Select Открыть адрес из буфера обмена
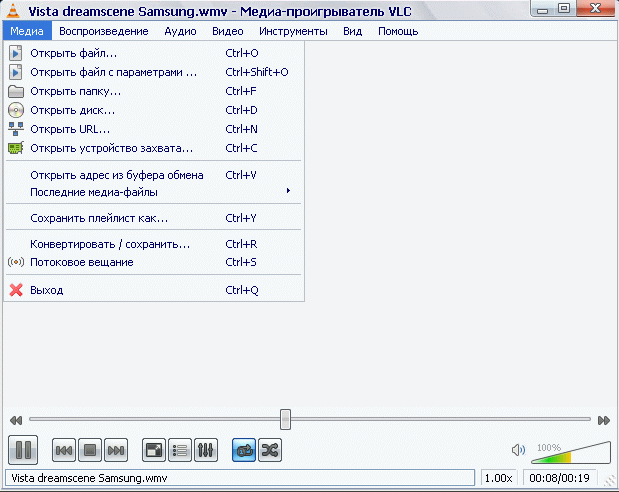 (154, 175)
